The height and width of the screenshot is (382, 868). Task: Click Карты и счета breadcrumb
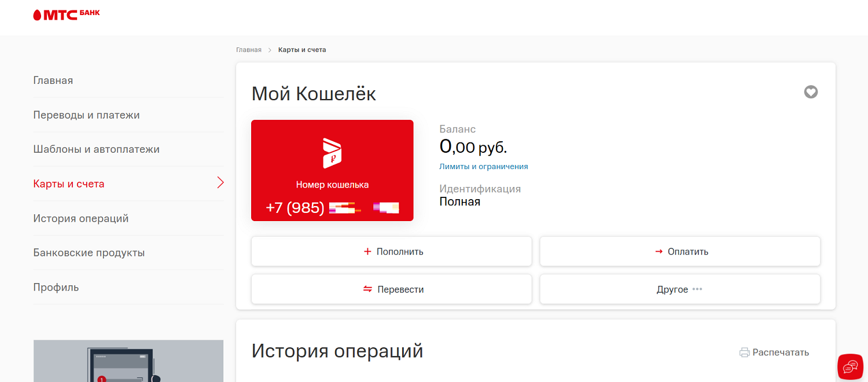point(302,50)
